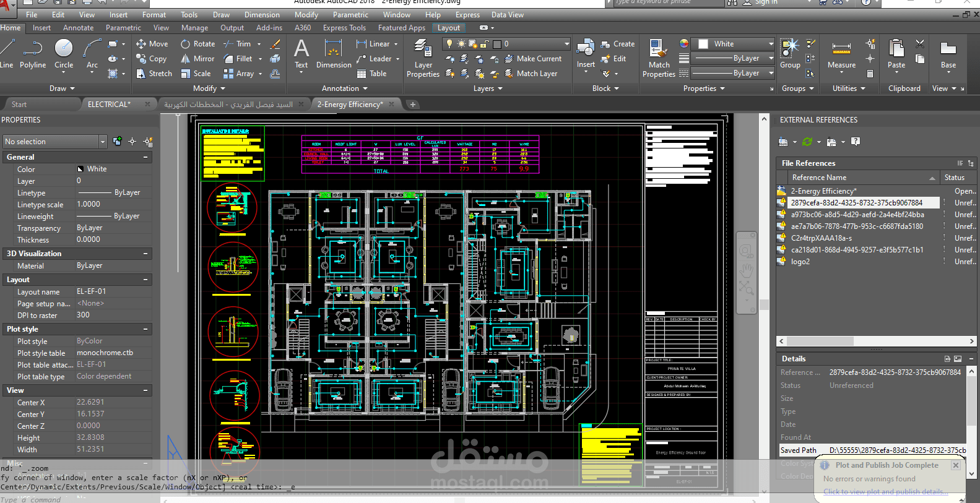Choose the Rectangle tool in Draw panel

(113, 45)
